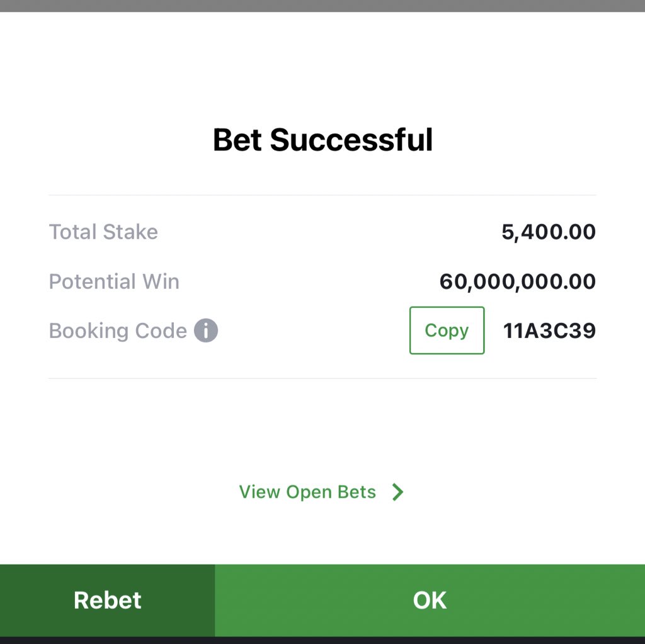Click the Total Stake label
645x644 pixels.
pyautogui.click(x=103, y=232)
